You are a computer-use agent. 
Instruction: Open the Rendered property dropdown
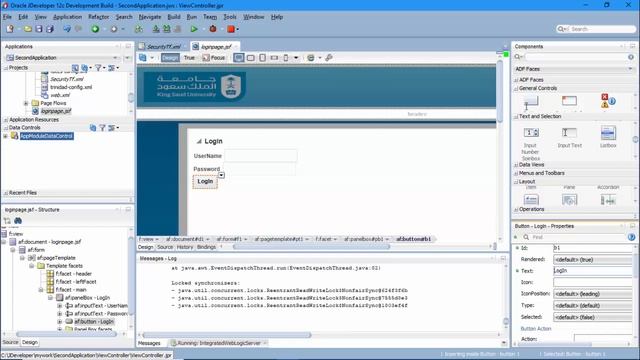click(x=593, y=260)
